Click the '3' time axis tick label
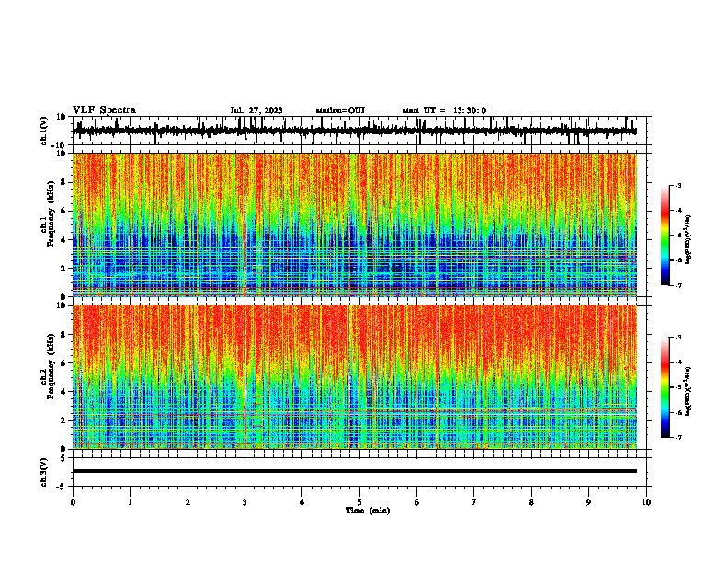Image resolution: width=728 pixels, height=563 pixels. [245, 502]
